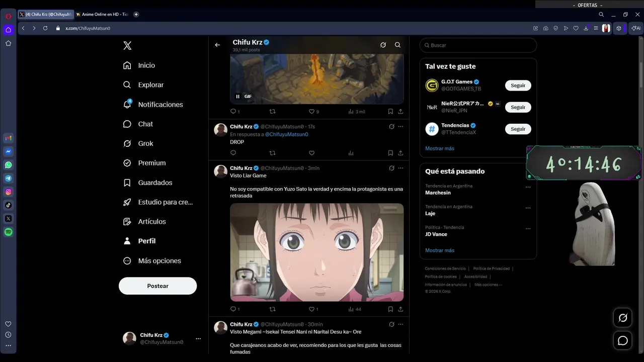Reply to the GIF post
The width and height of the screenshot is (644, 362).
pos(233,112)
